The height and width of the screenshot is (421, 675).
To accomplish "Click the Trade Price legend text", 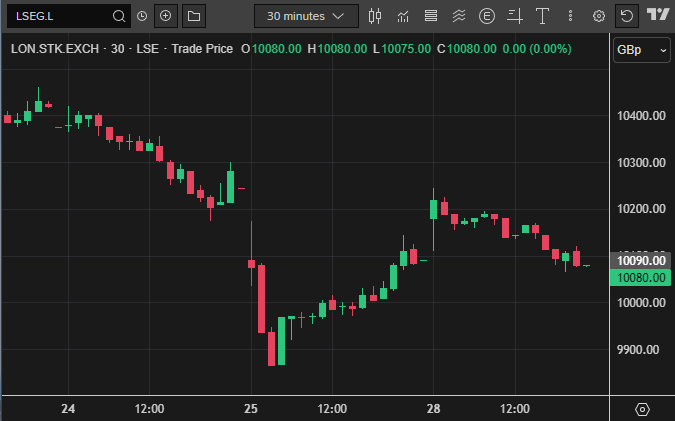I will coord(202,49).
